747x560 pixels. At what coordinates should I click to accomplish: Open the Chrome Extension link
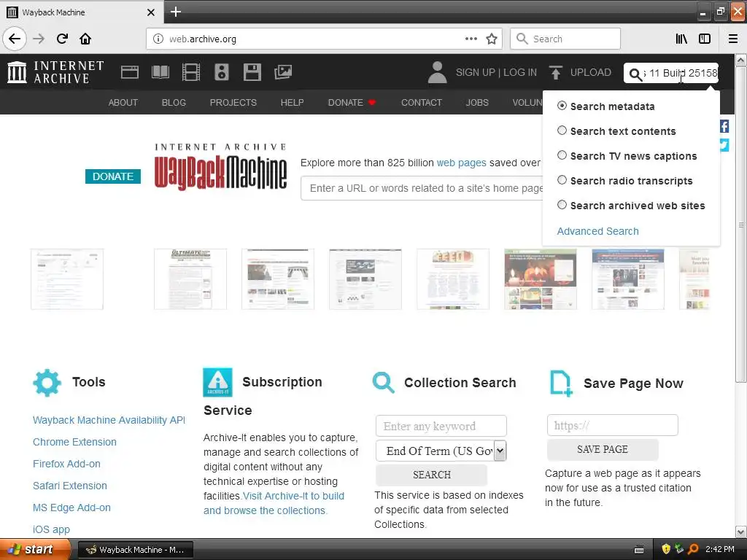[x=75, y=442]
